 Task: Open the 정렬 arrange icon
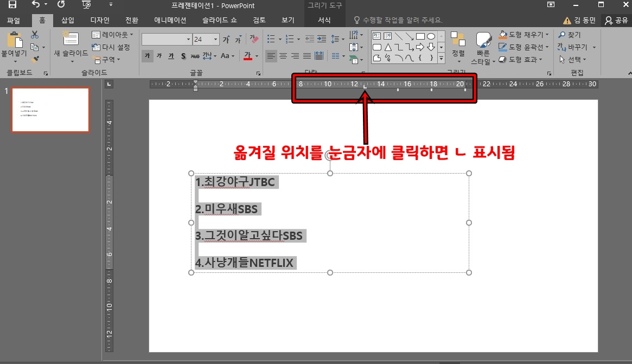pyautogui.click(x=458, y=39)
